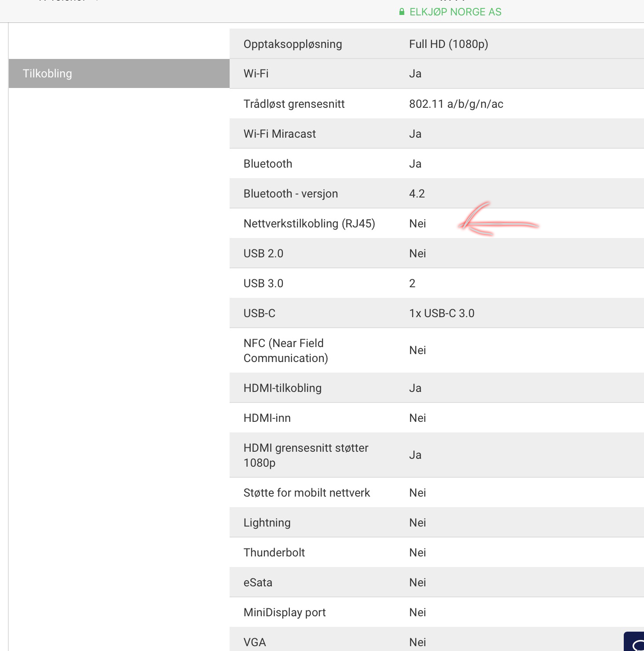Select the Wi-Fi Miracast specification row
Viewport: 644px width, 651px height.
tap(437, 134)
